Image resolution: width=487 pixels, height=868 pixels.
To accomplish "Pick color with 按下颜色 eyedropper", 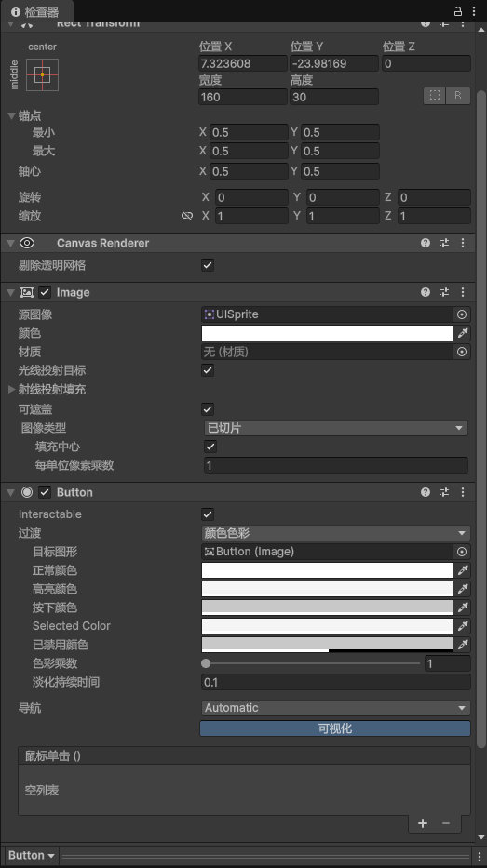I will pos(463,608).
